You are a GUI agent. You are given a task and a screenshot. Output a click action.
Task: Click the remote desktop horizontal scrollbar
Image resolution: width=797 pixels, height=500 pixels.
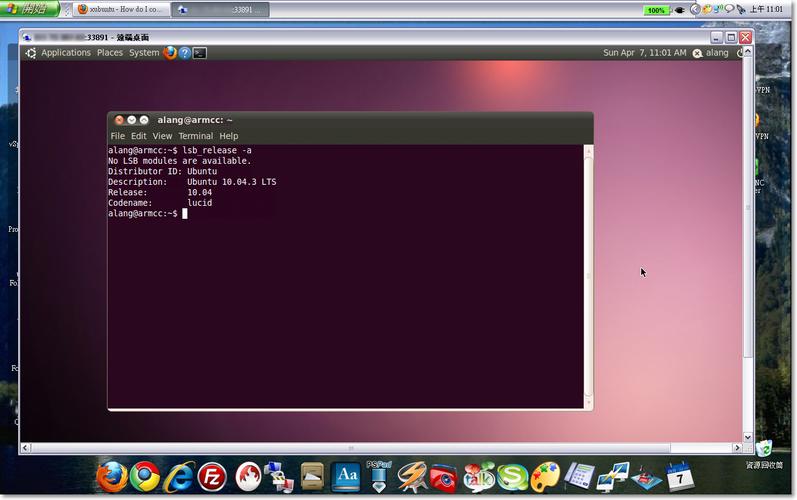coord(351,448)
